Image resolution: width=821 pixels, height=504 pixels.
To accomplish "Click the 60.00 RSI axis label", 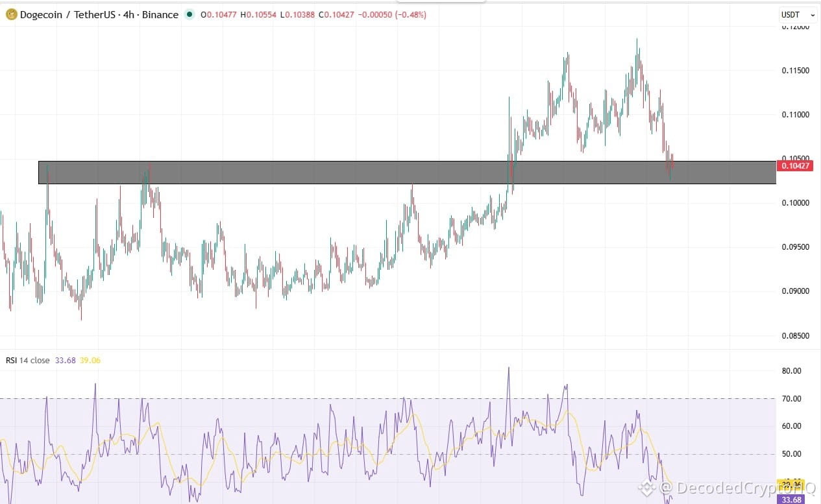I will click(792, 426).
